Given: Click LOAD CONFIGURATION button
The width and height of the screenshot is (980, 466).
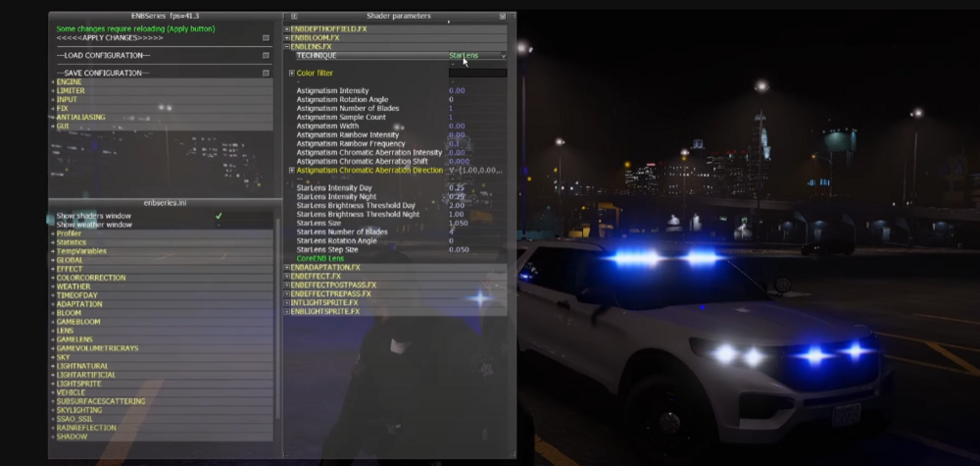Looking at the screenshot, I should [x=103, y=56].
